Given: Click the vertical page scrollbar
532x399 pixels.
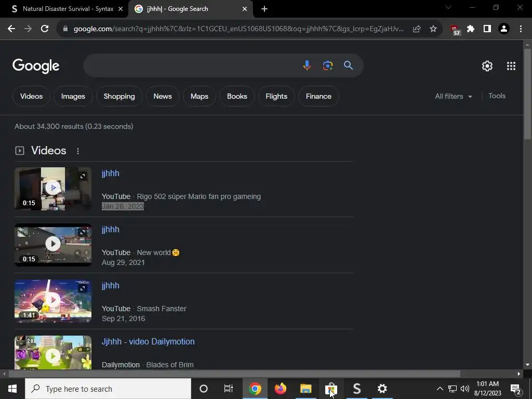Looking at the screenshot, I should 527,94.
